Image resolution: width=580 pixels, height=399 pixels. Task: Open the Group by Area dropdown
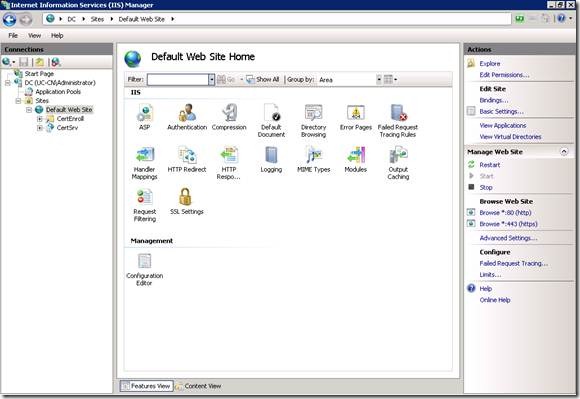379,80
